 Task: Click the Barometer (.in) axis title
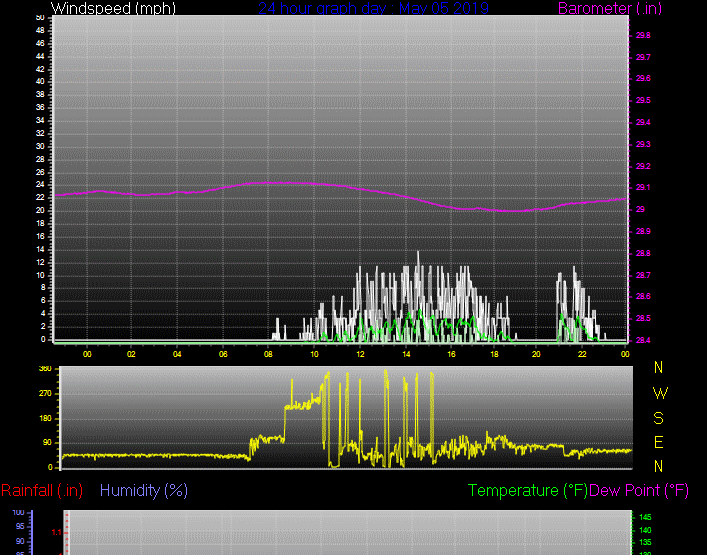point(610,8)
